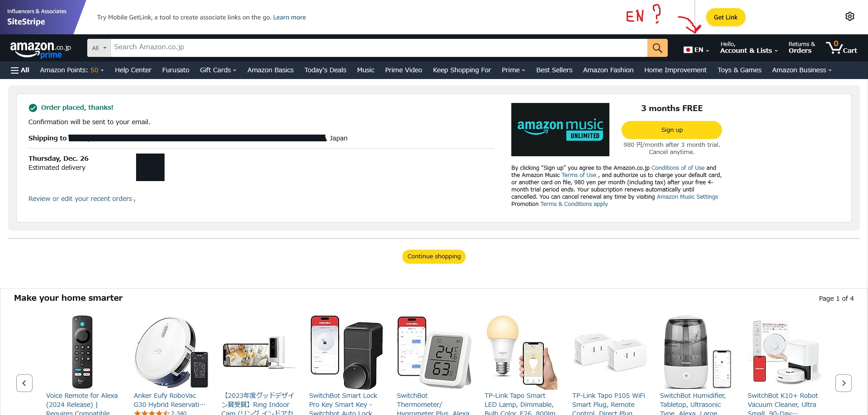Open the shopping cart icon
This screenshot has width=868, height=415.
click(x=841, y=47)
